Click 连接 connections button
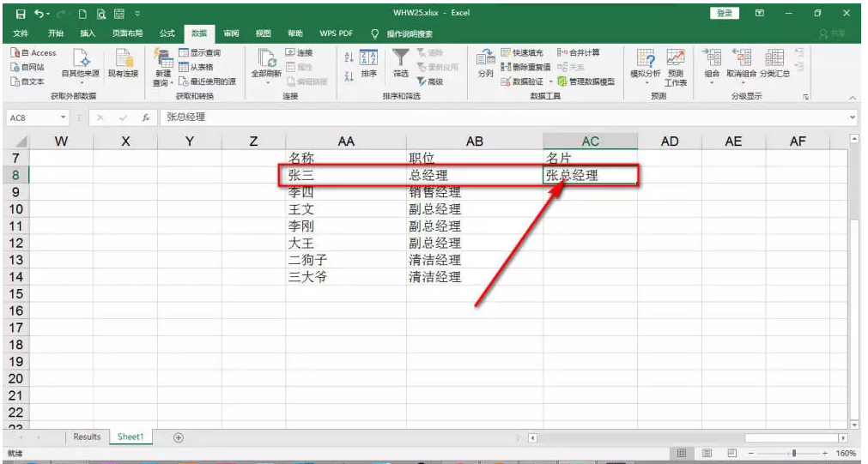 300,53
